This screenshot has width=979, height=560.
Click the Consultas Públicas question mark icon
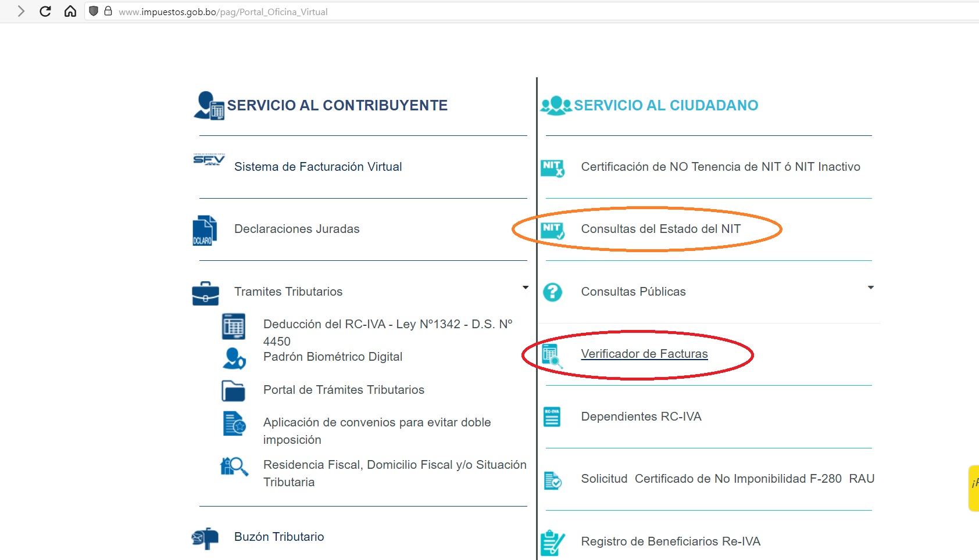tap(552, 292)
